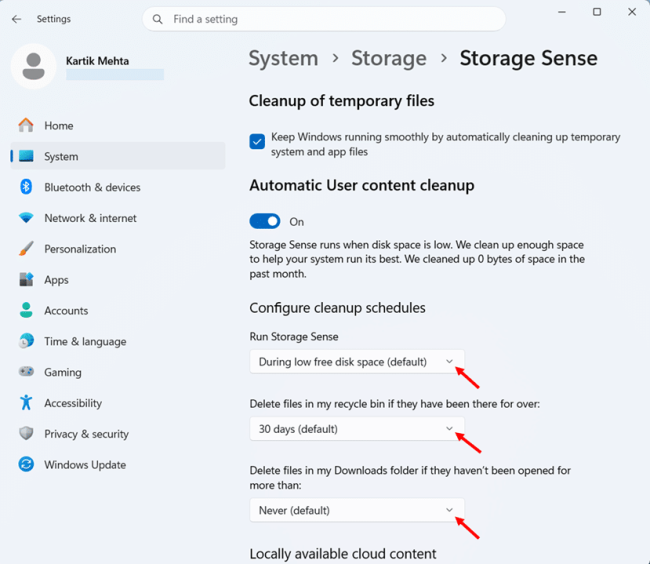Click the Network wifi icon
The width and height of the screenshot is (650, 564).
26,218
